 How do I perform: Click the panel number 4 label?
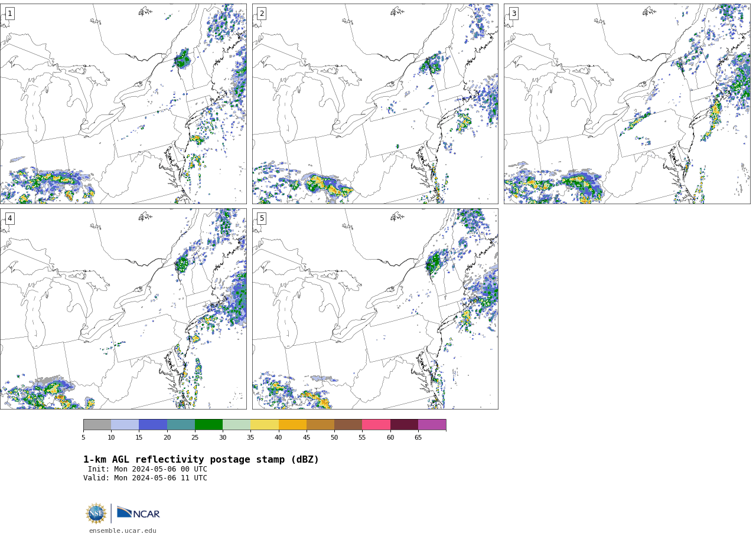[x=9, y=218]
